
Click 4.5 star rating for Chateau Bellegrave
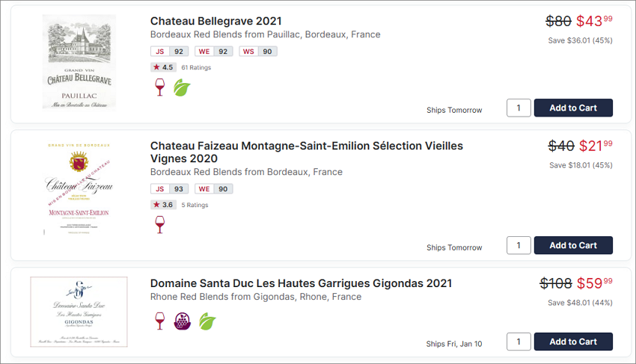coord(163,67)
